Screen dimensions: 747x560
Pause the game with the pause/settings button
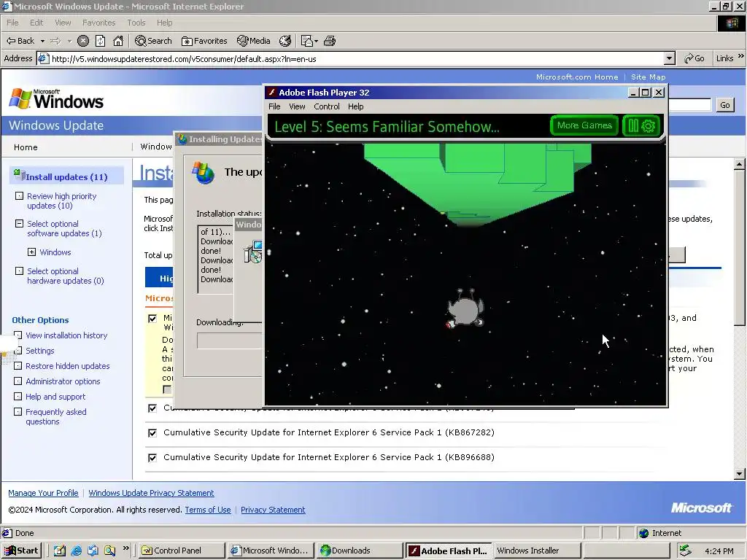[x=641, y=125]
